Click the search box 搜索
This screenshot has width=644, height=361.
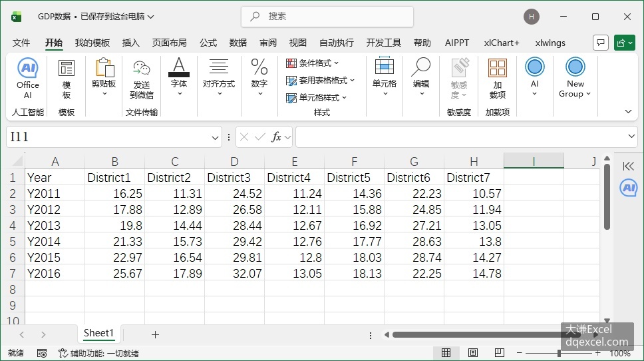coord(327,17)
